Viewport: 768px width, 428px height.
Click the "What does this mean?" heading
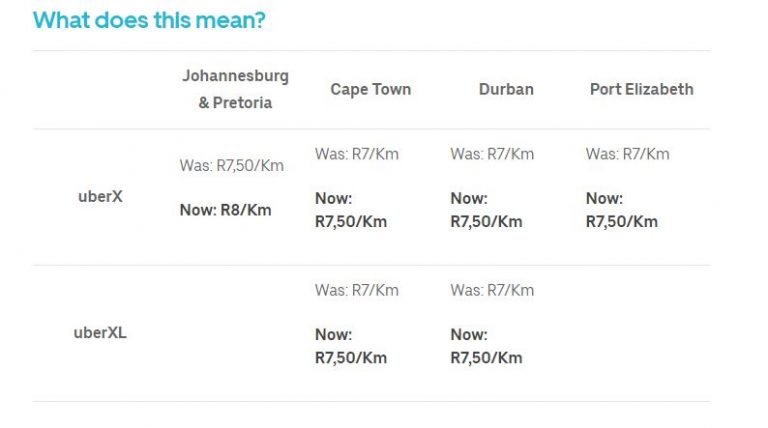click(149, 20)
